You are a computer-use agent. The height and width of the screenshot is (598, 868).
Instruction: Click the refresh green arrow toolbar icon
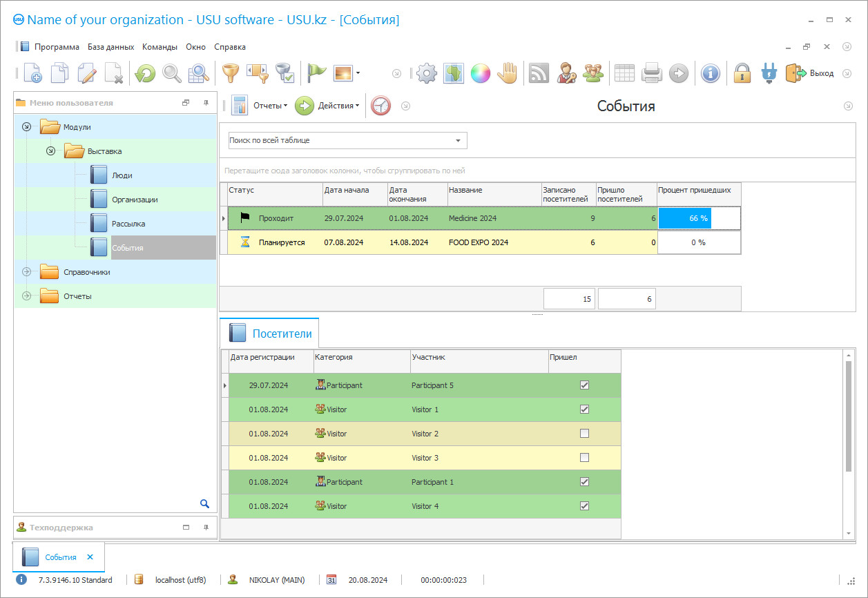pos(145,73)
